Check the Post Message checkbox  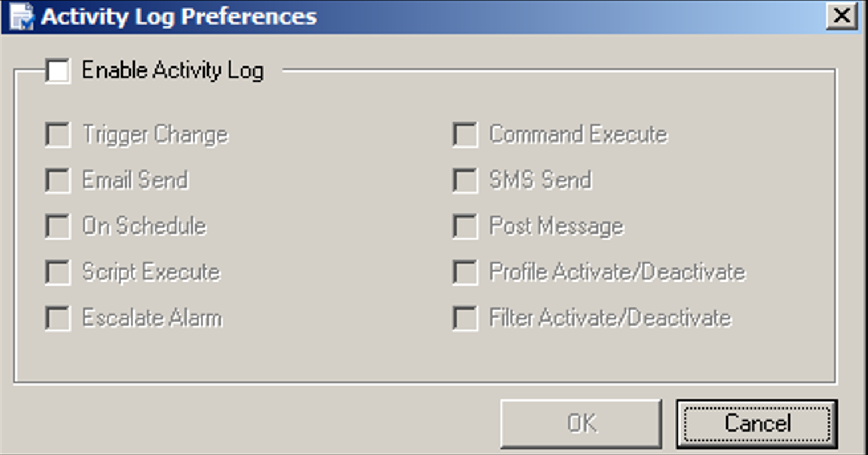click(x=465, y=227)
